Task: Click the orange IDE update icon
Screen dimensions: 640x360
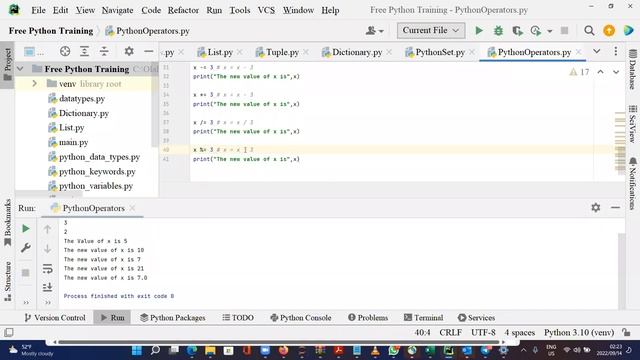Action: [x=609, y=31]
